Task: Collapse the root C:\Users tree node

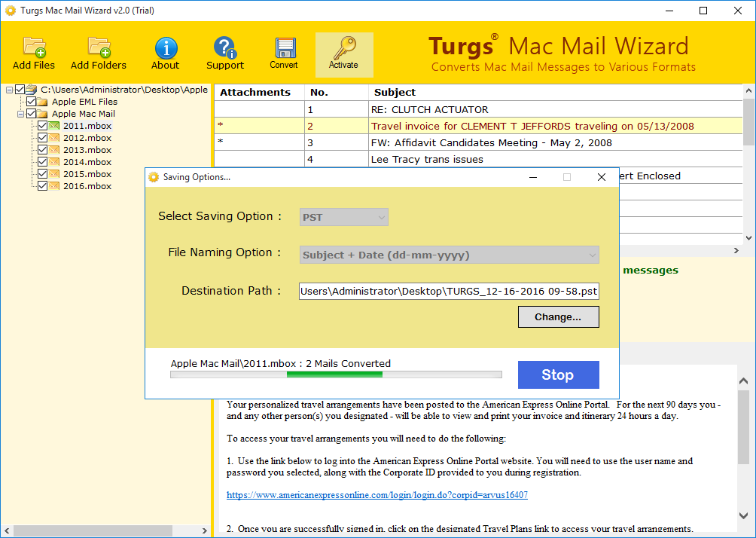Action: [x=9, y=90]
